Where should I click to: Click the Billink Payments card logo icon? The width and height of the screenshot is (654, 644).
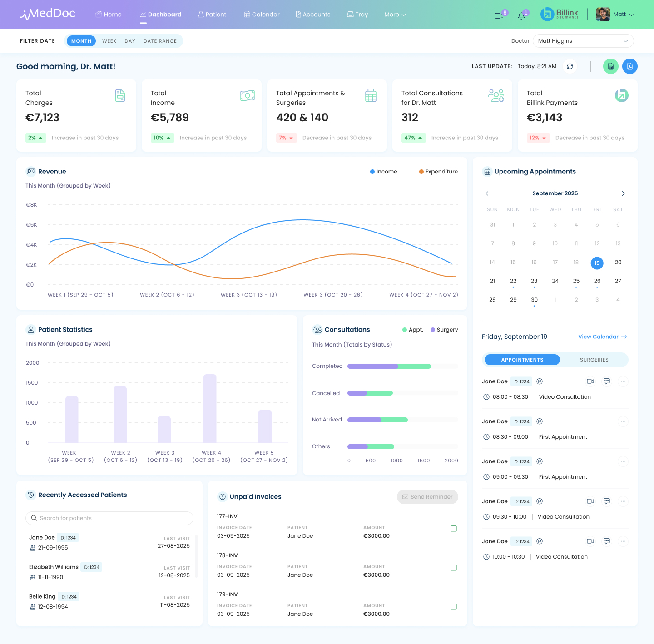[622, 95]
